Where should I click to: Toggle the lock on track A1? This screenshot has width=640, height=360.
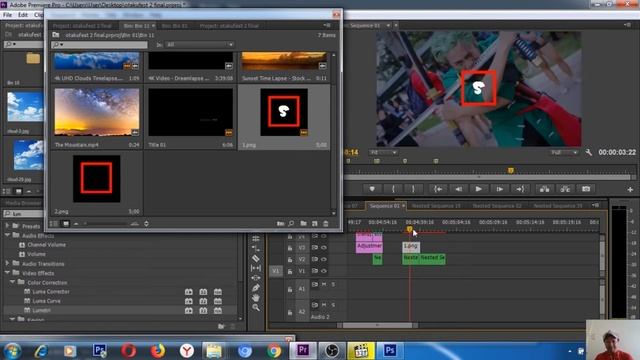coord(289,289)
